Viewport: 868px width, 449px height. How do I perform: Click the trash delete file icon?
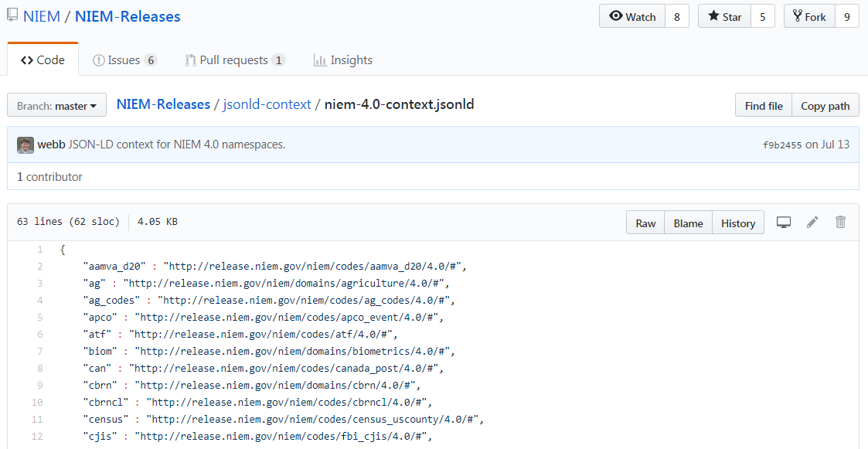click(x=841, y=223)
